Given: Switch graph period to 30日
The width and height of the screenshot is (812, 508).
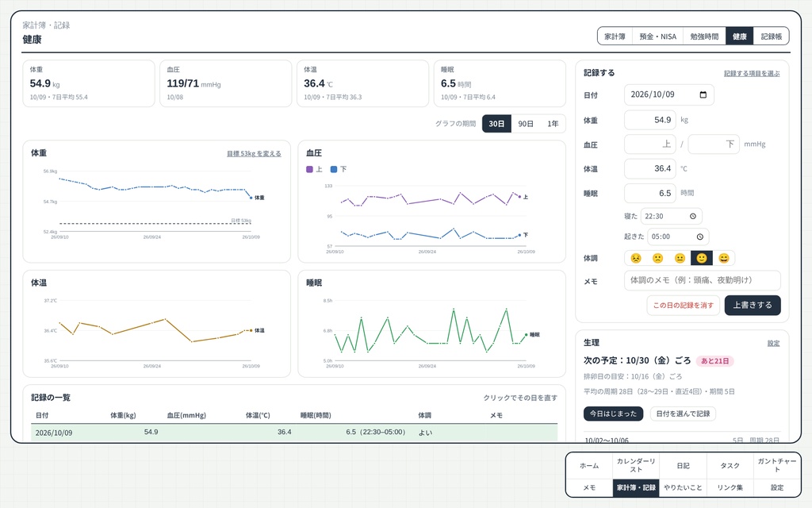Looking at the screenshot, I should 496,124.
